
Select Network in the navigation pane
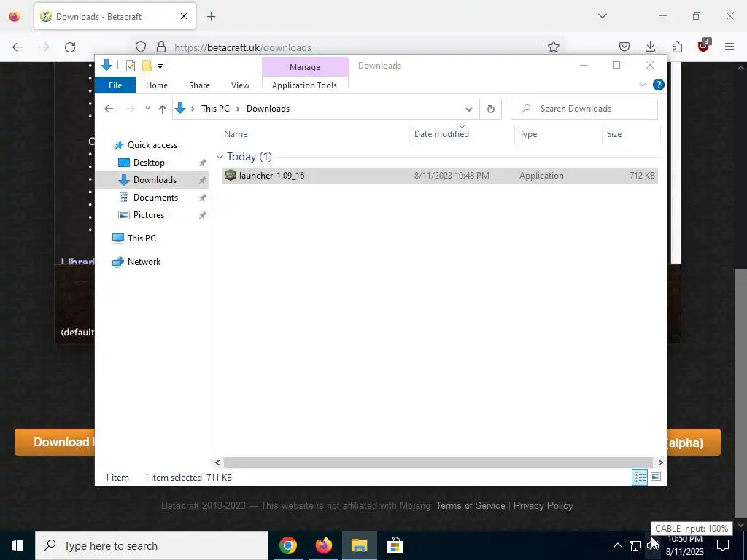[144, 262]
